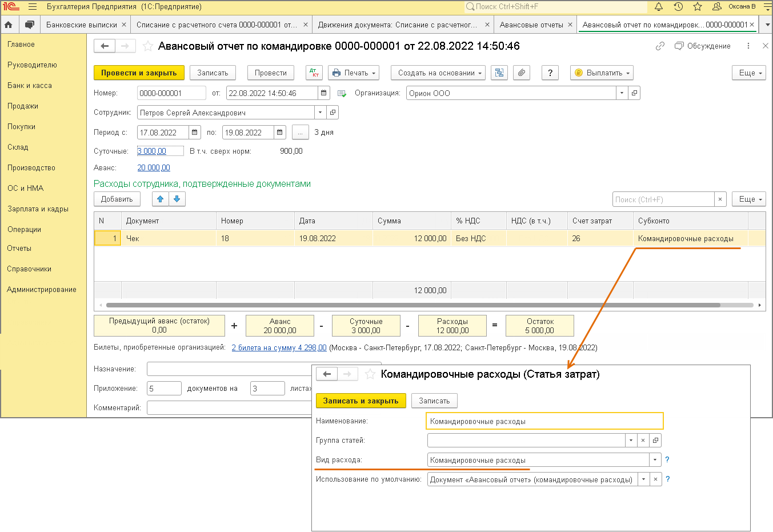Open the top Еще menu of the document

tap(749, 73)
